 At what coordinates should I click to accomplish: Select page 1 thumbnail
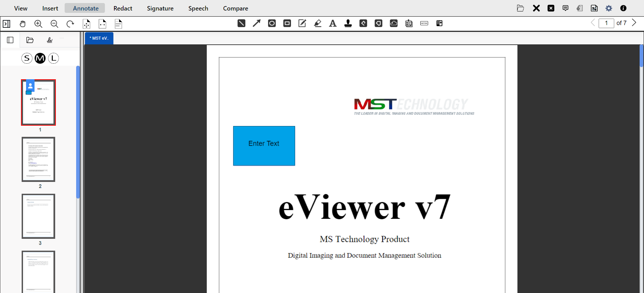pos(38,103)
